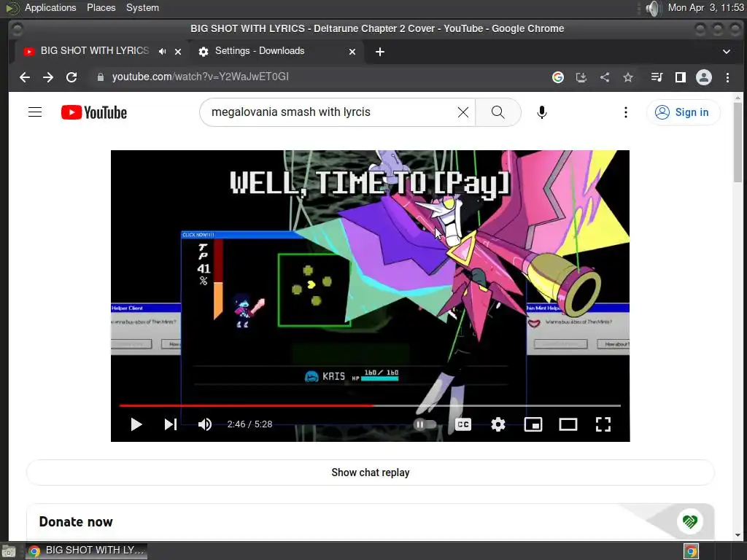Click the green heart donation icon

tap(689, 521)
